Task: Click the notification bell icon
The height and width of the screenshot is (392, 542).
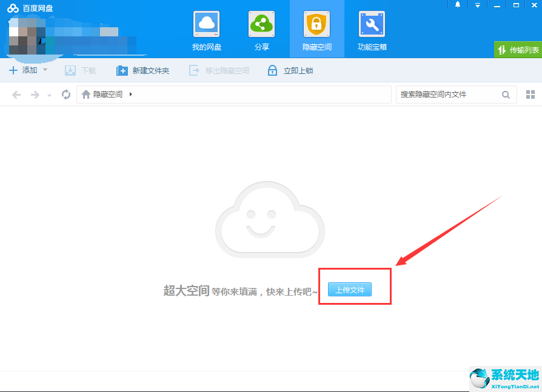Action: tap(458, 5)
